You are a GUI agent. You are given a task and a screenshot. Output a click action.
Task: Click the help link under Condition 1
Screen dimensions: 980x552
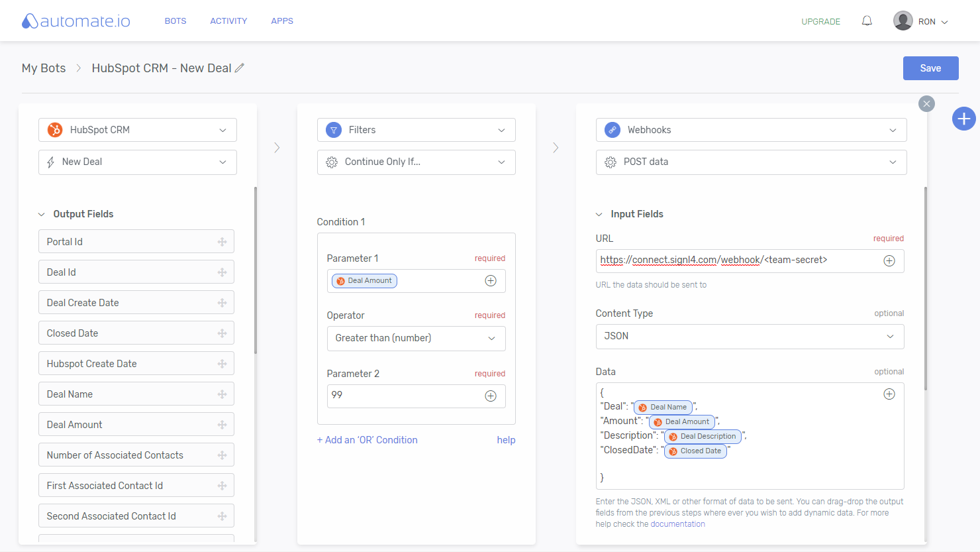(506, 440)
